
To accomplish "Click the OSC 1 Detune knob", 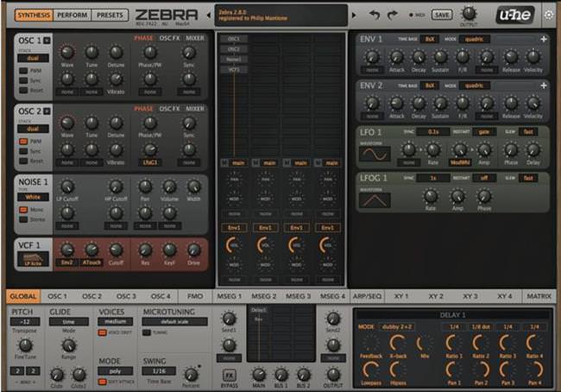I will (x=116, y=53).
